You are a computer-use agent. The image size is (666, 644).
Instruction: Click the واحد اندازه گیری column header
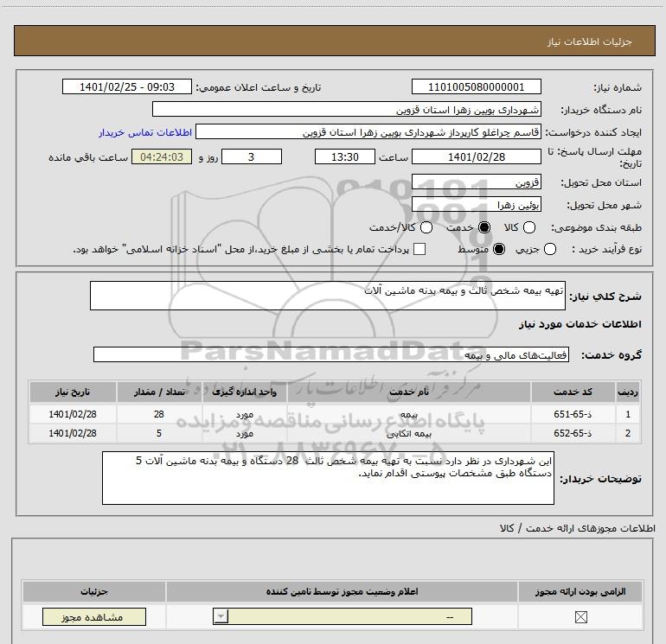point(244,392)
